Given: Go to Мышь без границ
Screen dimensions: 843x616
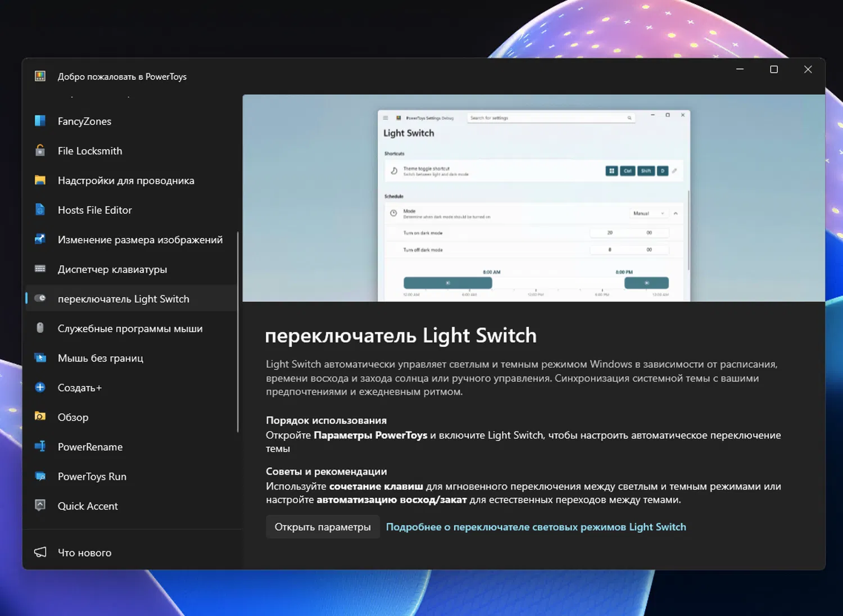Looking at the screenshot, I should click(x=131, y=358).
